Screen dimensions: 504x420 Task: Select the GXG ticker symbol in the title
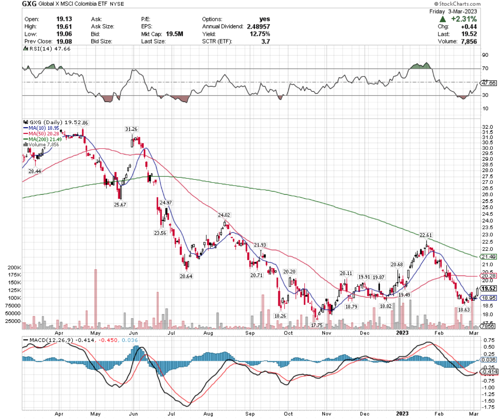click(x=29, y=4)
